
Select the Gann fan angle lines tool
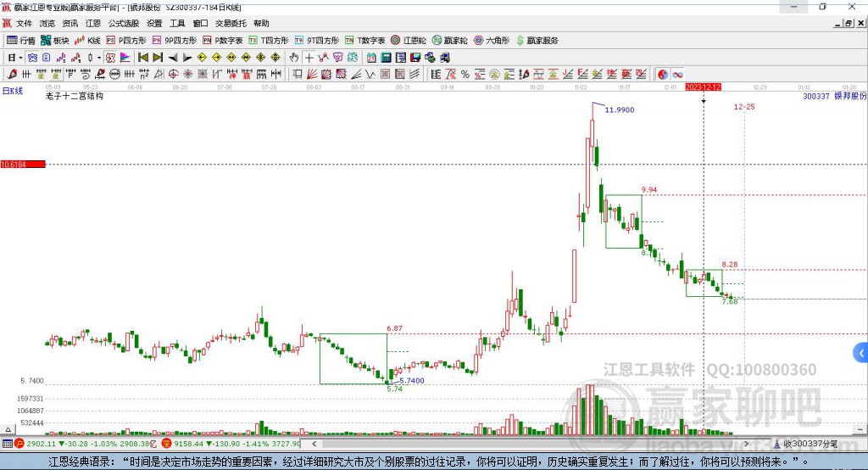click(312, 75)
